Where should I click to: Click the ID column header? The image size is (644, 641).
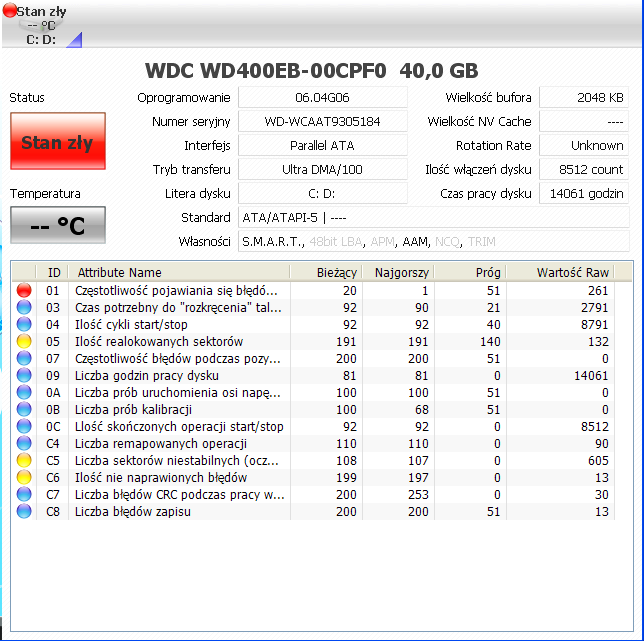(x=52, y=272)
